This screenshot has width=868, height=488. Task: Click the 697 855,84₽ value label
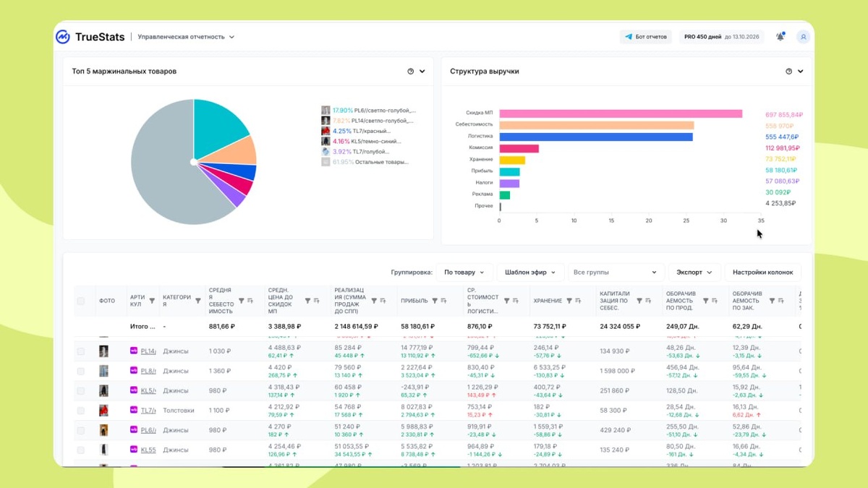point(784,115)
